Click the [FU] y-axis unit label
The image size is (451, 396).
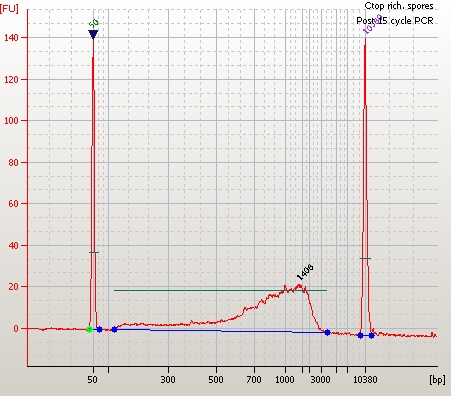coord(9,8)
